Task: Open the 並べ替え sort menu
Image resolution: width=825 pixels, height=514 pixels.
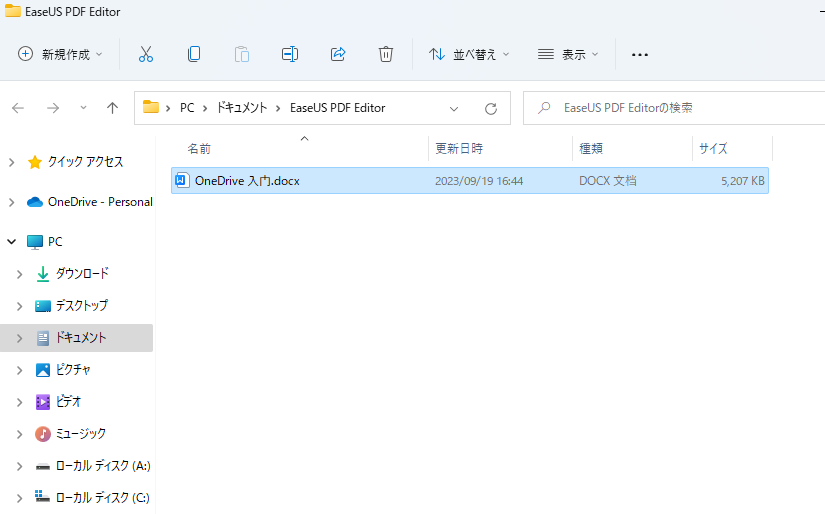Action: (469, 54)
